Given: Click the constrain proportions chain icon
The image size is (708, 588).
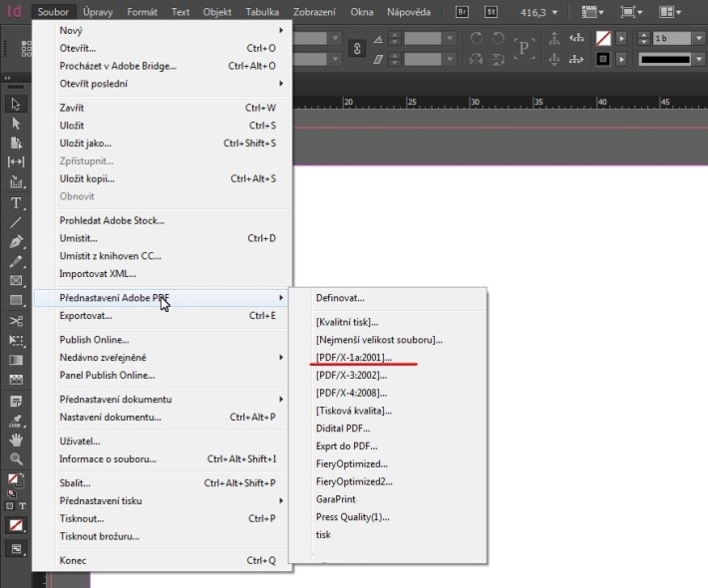Looking at the screenshot, I should point(357,48).
